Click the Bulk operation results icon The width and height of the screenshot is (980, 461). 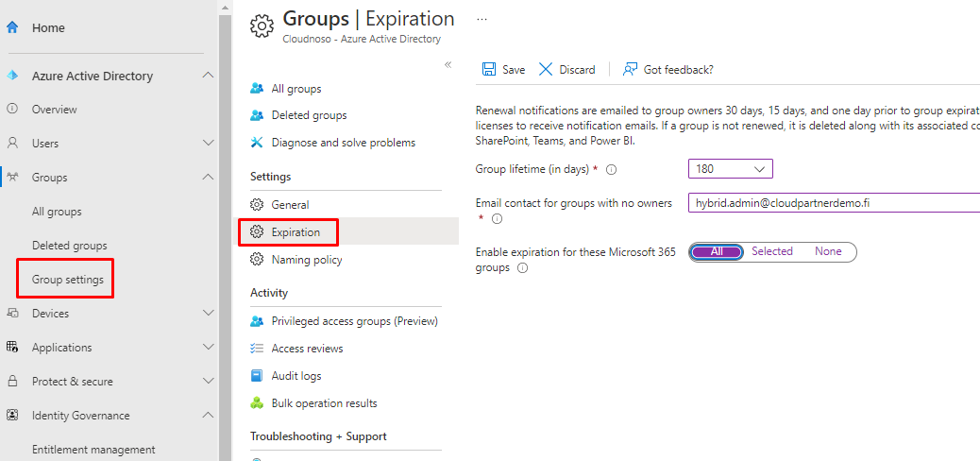click(x=257, y=403)
